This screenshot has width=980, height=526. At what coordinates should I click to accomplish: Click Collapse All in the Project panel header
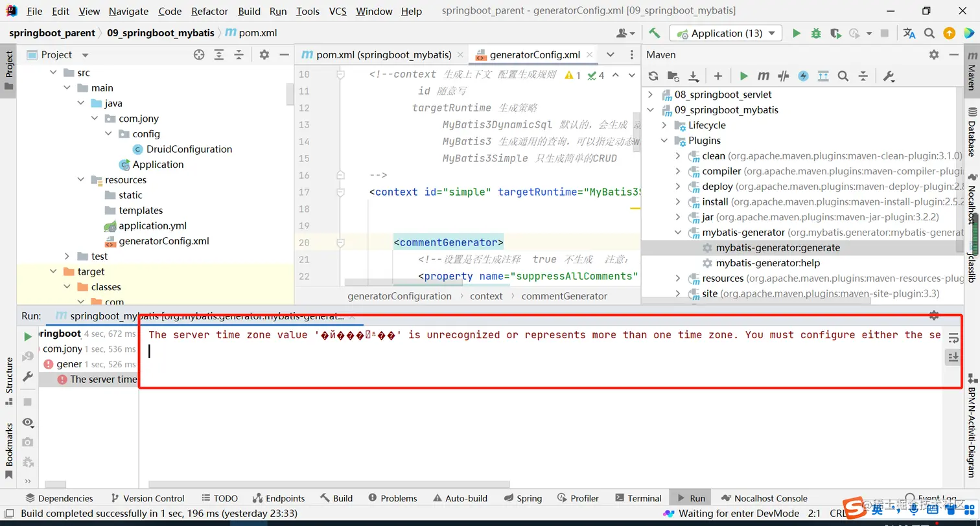point(239,55)
